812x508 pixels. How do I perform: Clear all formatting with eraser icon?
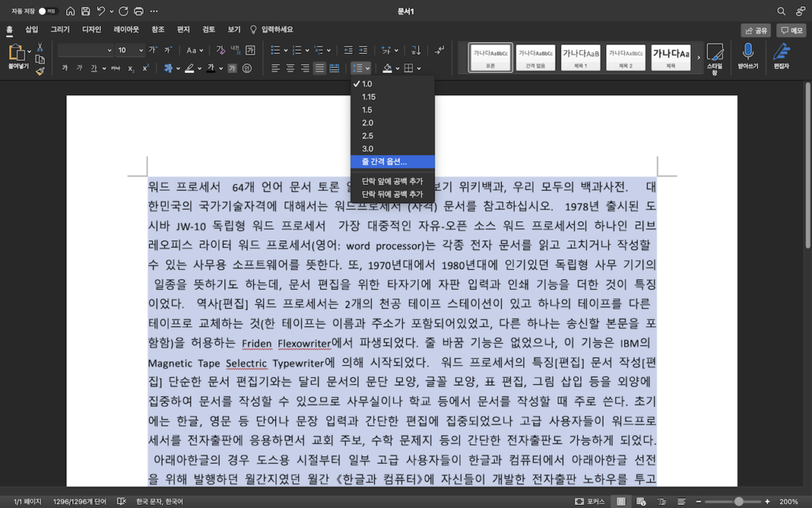point(220,50)
